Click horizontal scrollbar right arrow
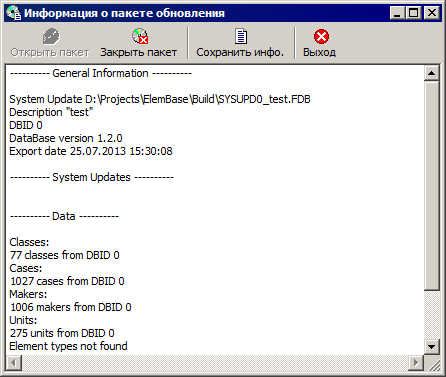 click(x=416, y=363)
